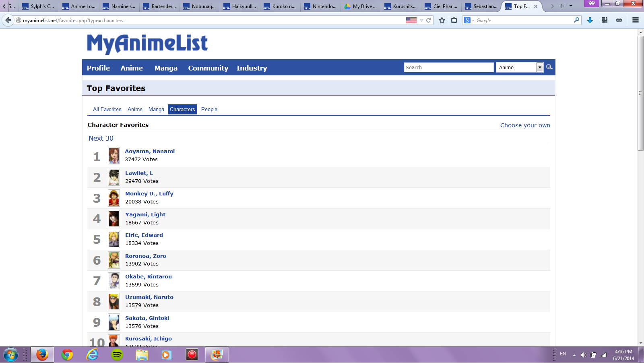Viewport: 644px width, 363px height.
Task: Open the list-all-tabs dropdown arrow
Action: click(571, 6)
